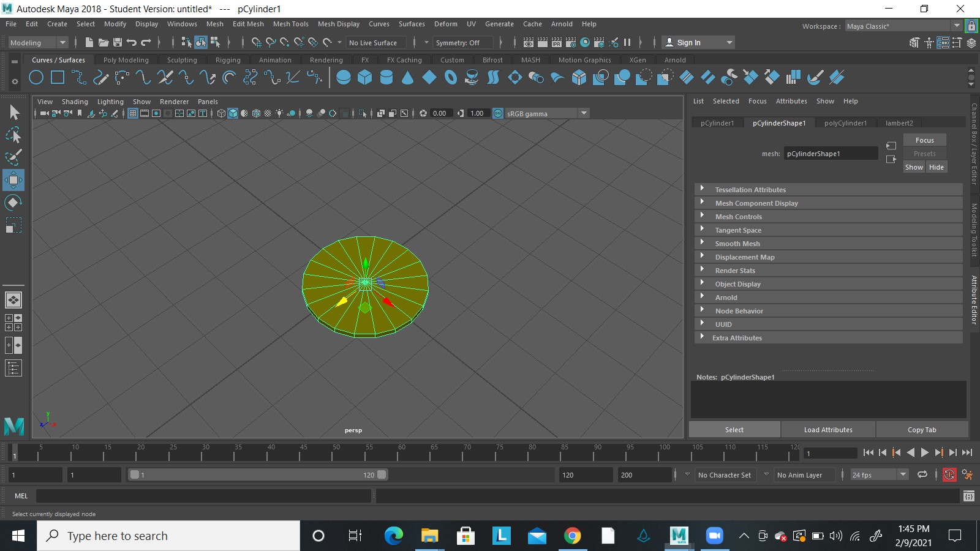Toggle film gate in viewport toolbar
This screenshot has height=551, width=980.
145,113
